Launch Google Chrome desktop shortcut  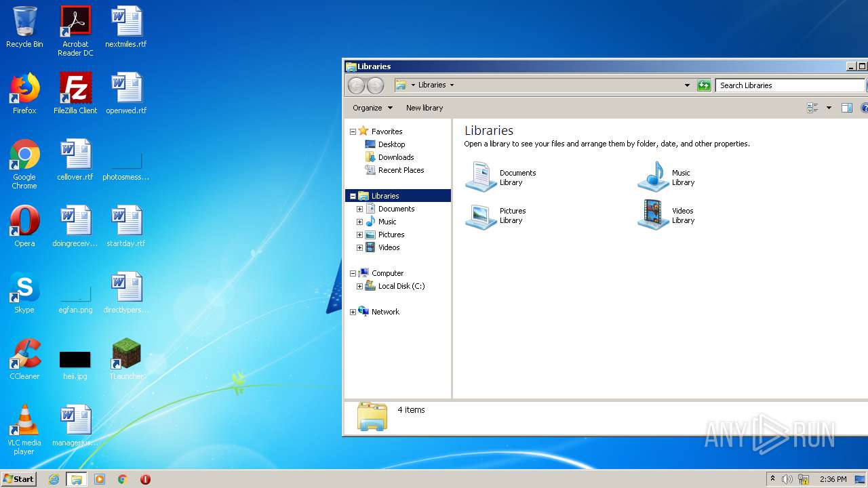pyautogui.click(x=24, y=164)
